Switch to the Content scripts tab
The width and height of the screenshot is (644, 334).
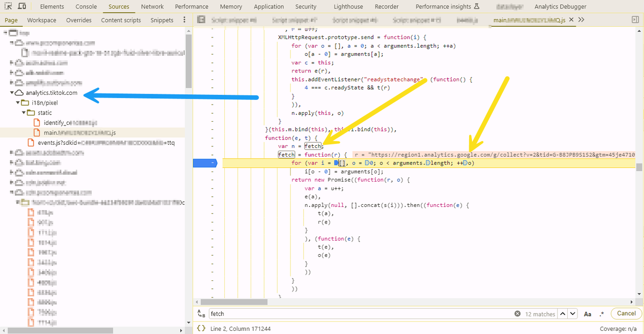(121, 20)
